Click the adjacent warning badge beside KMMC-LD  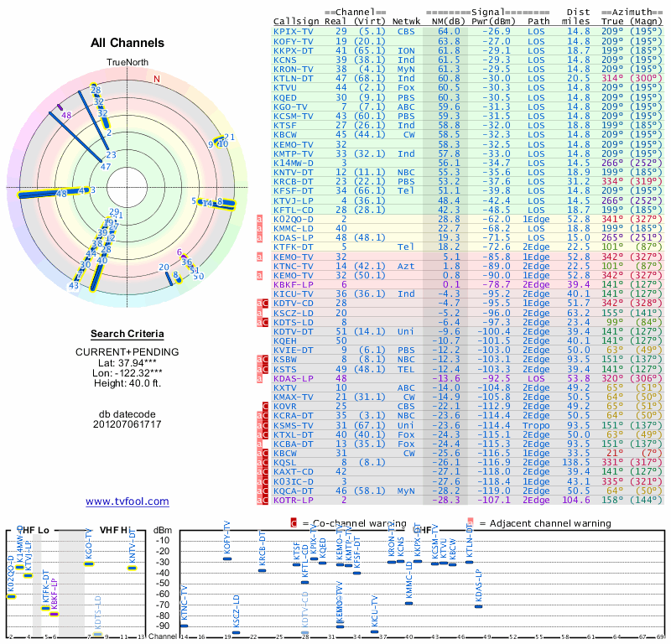tap(259, 228)
